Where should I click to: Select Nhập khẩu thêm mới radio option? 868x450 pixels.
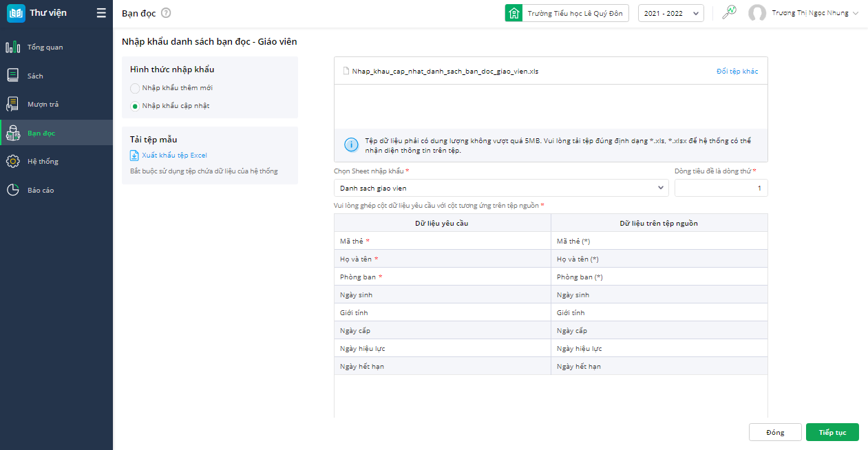135,88
